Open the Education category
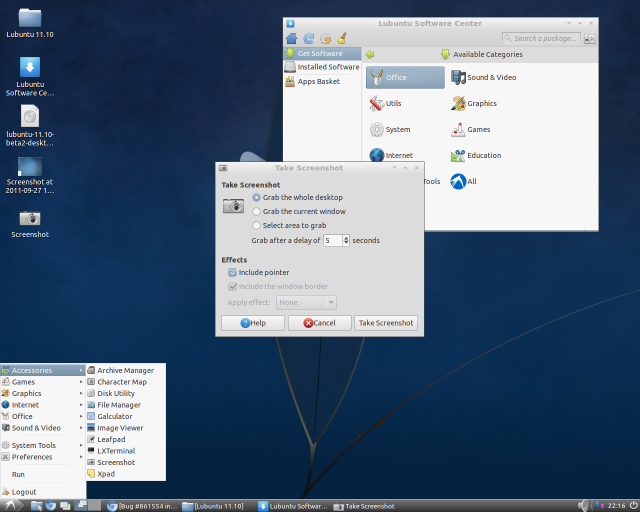The height and width of the screenshot is (512, 640). tap(476, 156)
